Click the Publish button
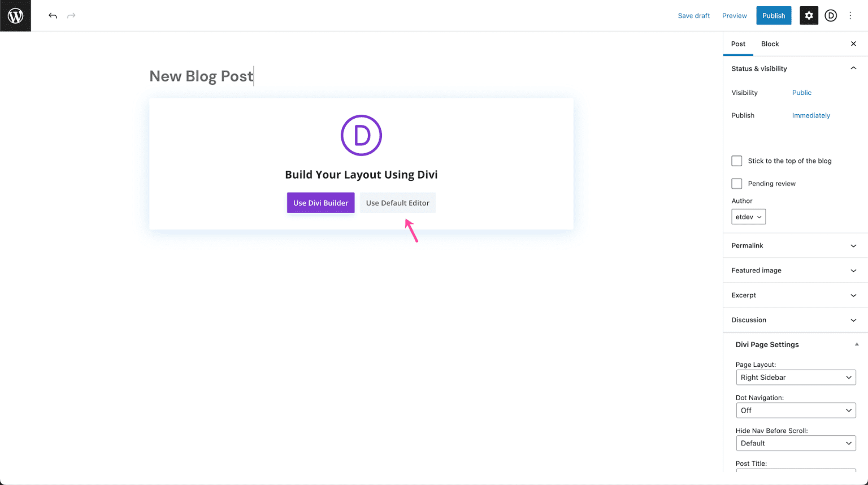This screenshot has height=485, width=868. [x=774, y=15]
